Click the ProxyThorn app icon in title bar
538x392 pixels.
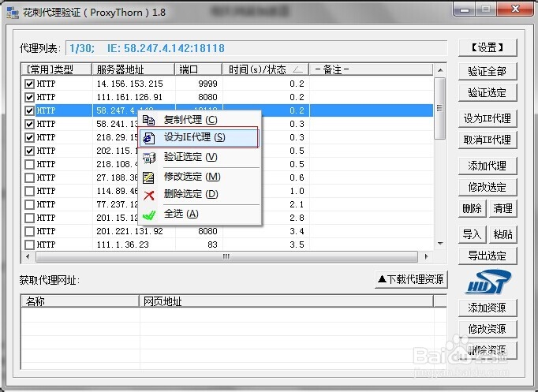(13, 13)
